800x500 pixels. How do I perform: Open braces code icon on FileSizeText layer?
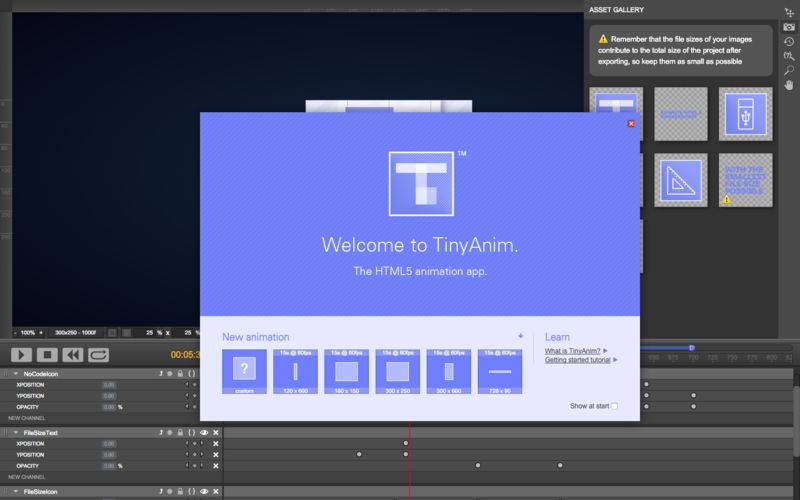pos(191,433)
